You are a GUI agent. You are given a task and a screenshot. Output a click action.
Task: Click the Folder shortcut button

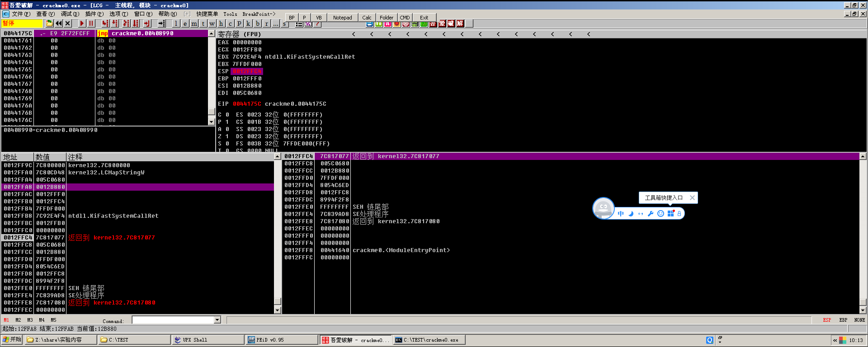click(x=387, y=18)
